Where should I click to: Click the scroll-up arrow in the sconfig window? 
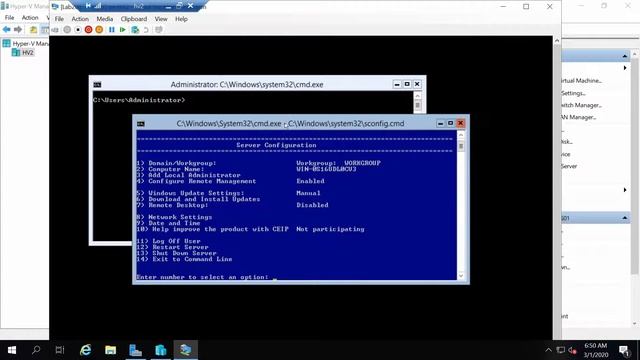(x=461, y=135)
